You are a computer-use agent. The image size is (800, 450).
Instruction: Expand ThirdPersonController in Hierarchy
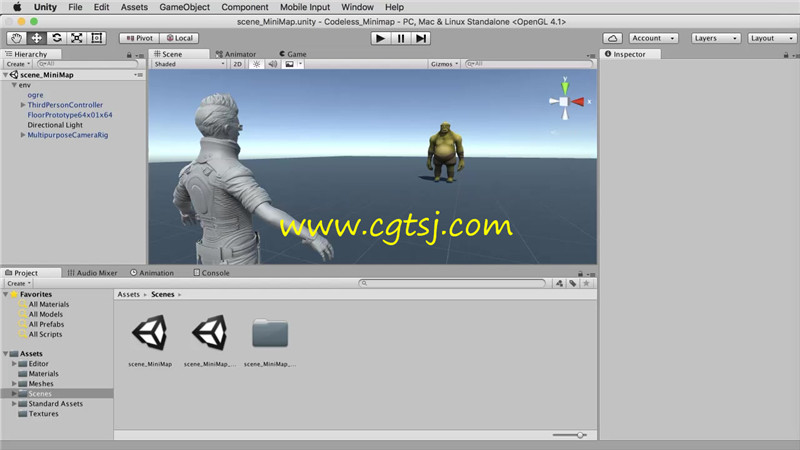click(x=23, y=105)
